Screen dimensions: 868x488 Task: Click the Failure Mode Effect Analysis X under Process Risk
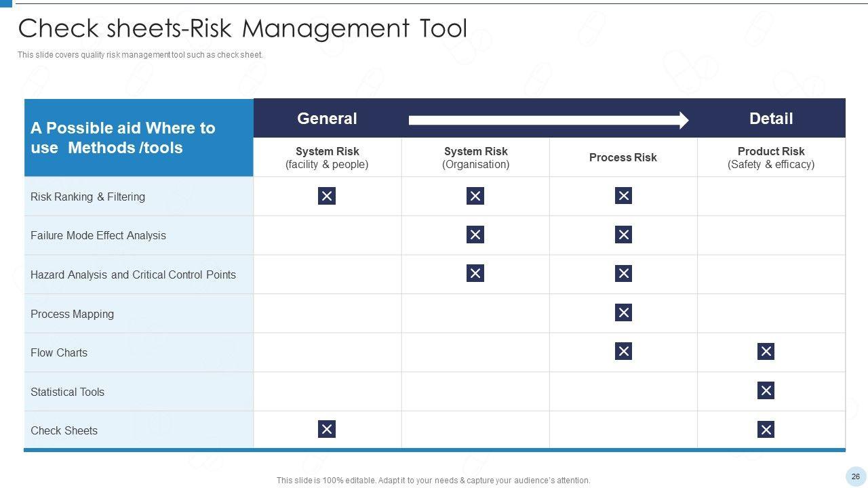click(623, 235)
